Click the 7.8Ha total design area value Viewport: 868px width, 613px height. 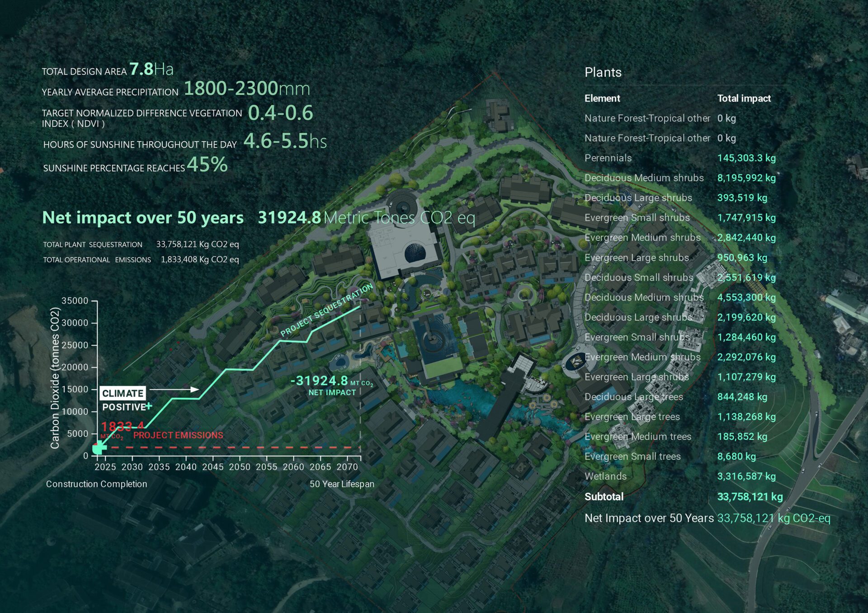[151, 69]
